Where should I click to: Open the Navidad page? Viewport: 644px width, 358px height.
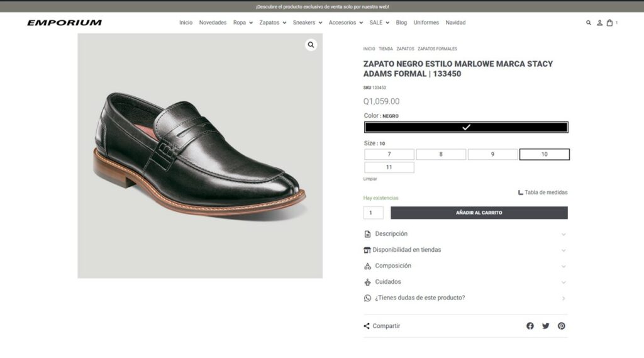coord(455,23)
